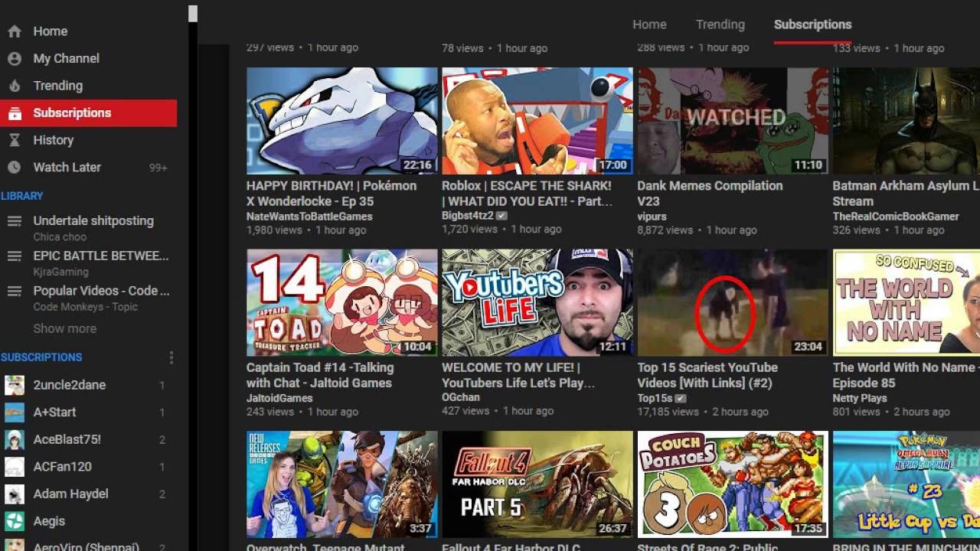The image size is (980, 551).
Task: Click the History hourglass icon
Action: pyautogui.click(x=14, y=140)
